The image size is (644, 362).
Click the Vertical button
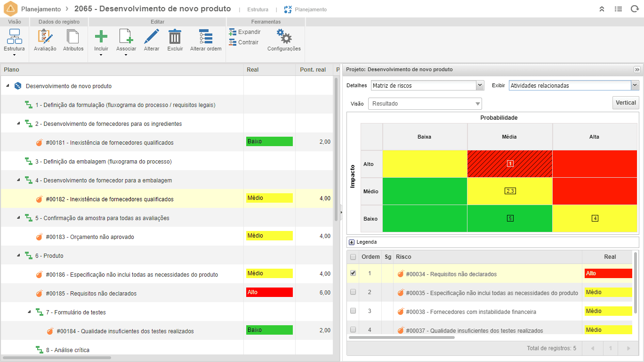(x=626, y=103)
